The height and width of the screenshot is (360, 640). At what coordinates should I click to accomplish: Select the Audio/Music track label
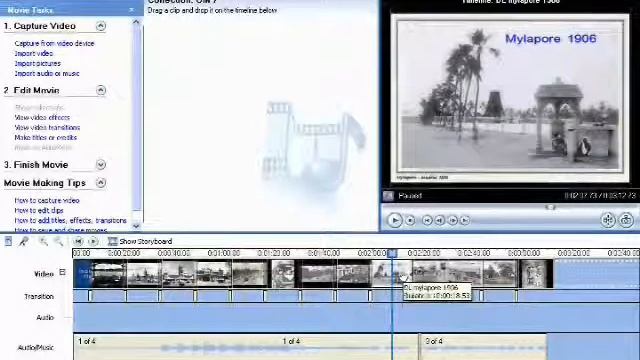tap(36, 348)
